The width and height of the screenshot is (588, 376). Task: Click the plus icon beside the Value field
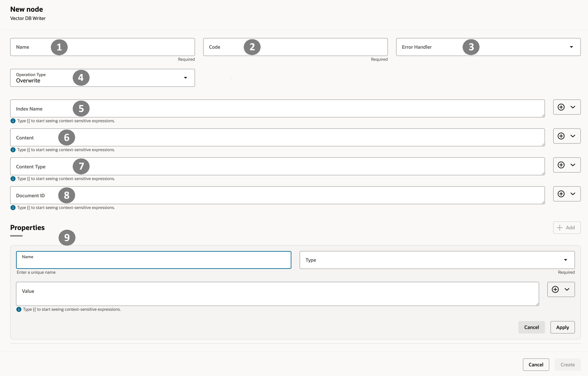click(x=555, y=289)
